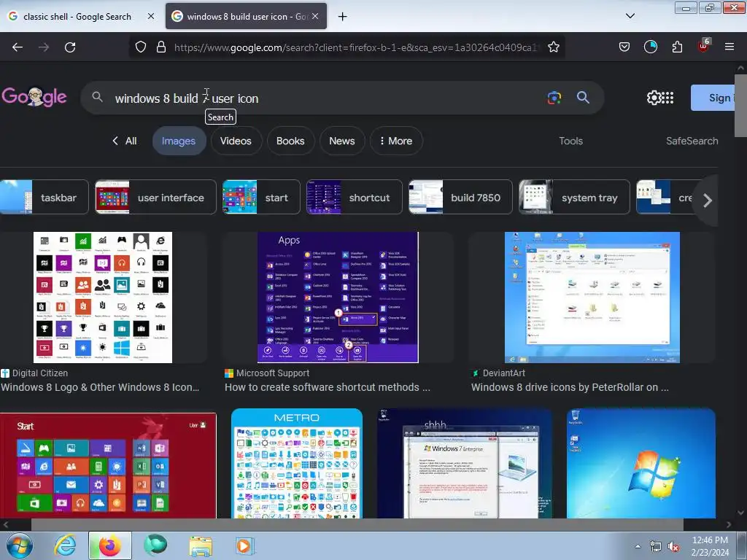The height and width of the screenshot is (560, 747).
Task: Open How to create software shortcut link
Action: coord(328,387)
